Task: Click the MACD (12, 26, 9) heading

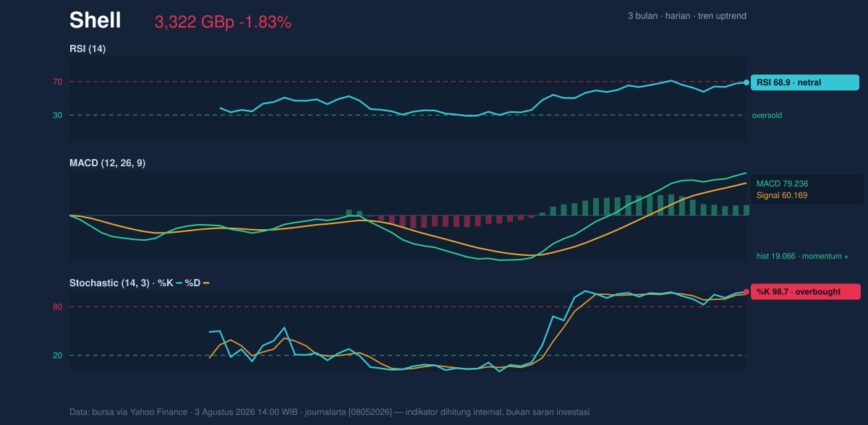Action: point(107,163)
